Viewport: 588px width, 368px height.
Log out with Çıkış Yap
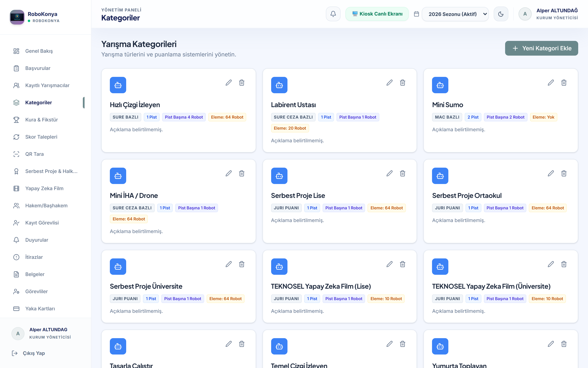[x=28, y=353]
